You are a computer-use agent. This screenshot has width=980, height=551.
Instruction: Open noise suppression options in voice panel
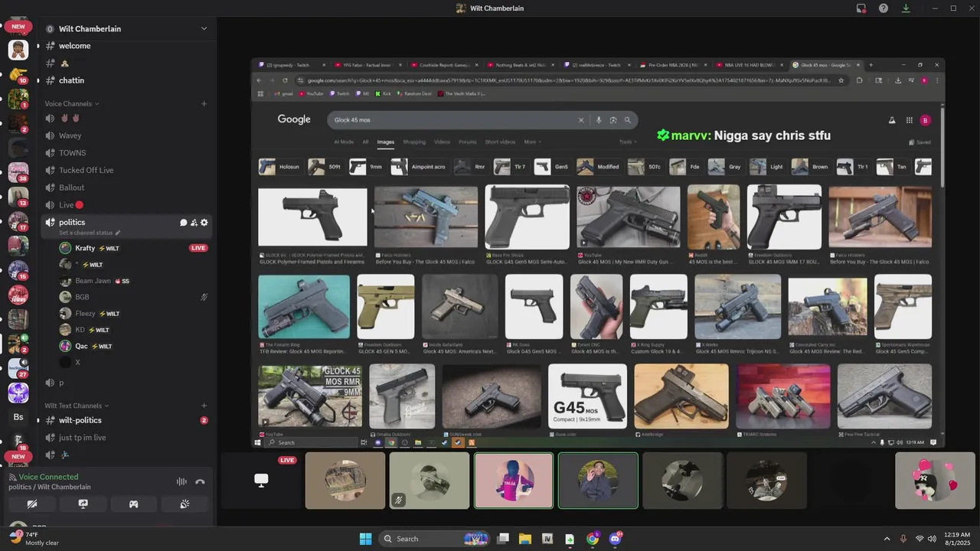click(x=181, y=481)
